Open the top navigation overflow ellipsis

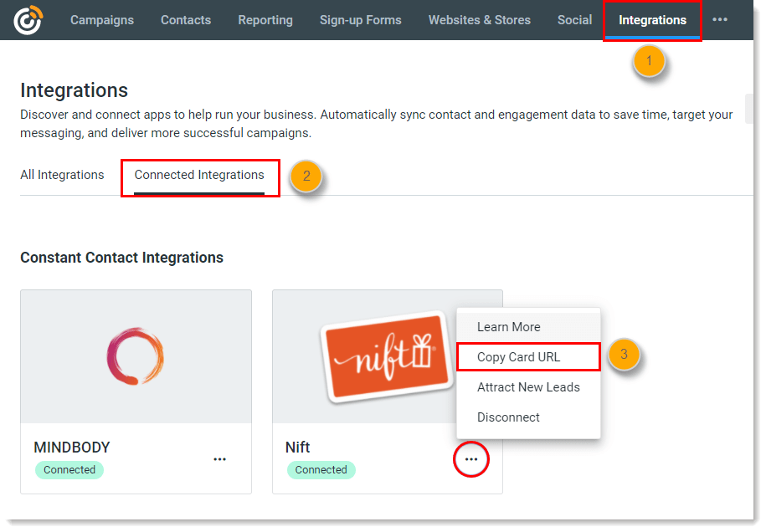pyautogui.click(x=720, y=19)
